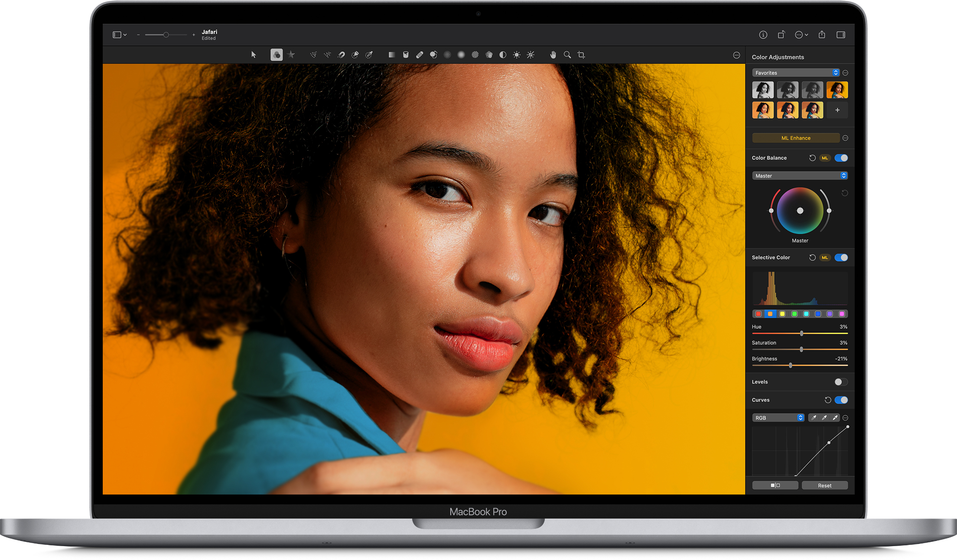Toggle the Color Balance switch
The width and height of the screenshot is (957, 560).
(x=841, y=158)
